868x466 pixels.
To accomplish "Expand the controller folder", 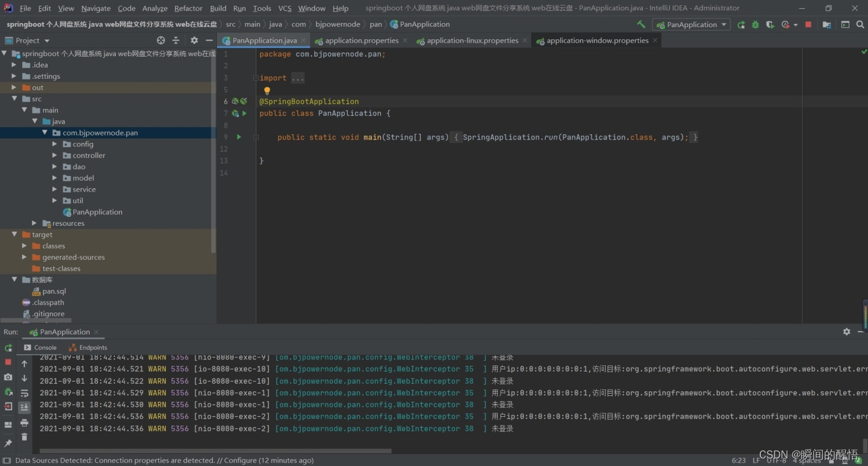I will click(54, 155).
